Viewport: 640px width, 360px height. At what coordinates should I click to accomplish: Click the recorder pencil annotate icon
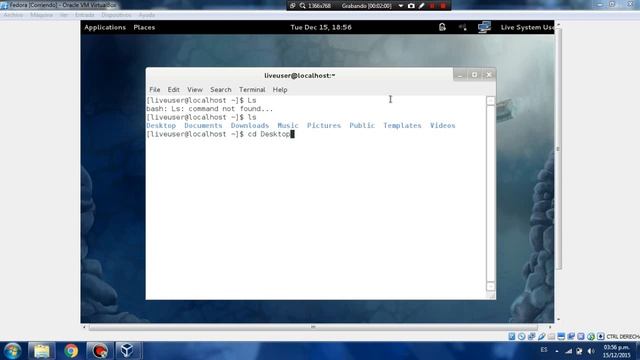point(422,6)
